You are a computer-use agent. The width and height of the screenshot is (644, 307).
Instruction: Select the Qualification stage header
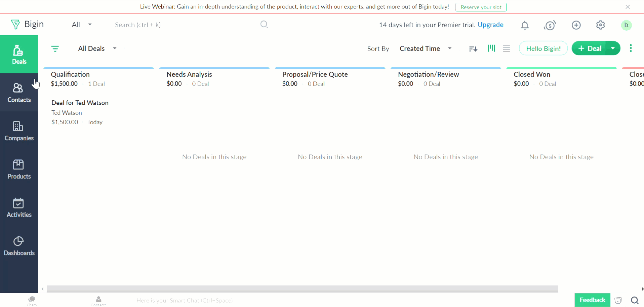pos(70,74)
